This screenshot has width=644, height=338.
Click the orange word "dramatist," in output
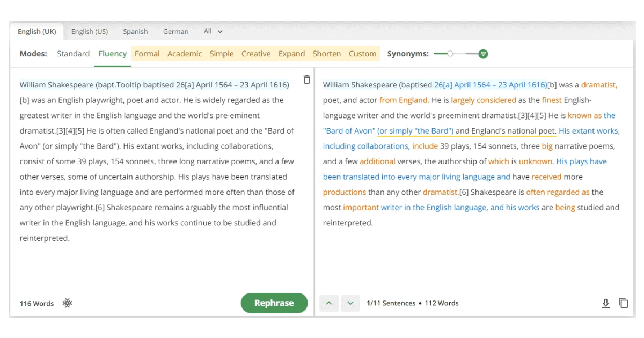[599, 85]
